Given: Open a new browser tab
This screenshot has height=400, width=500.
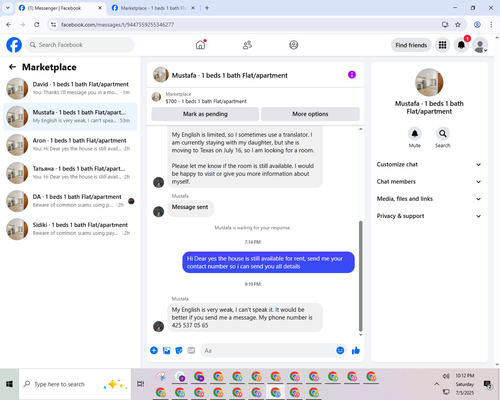Looking at the screenshot, I should (x=207, y=8).
